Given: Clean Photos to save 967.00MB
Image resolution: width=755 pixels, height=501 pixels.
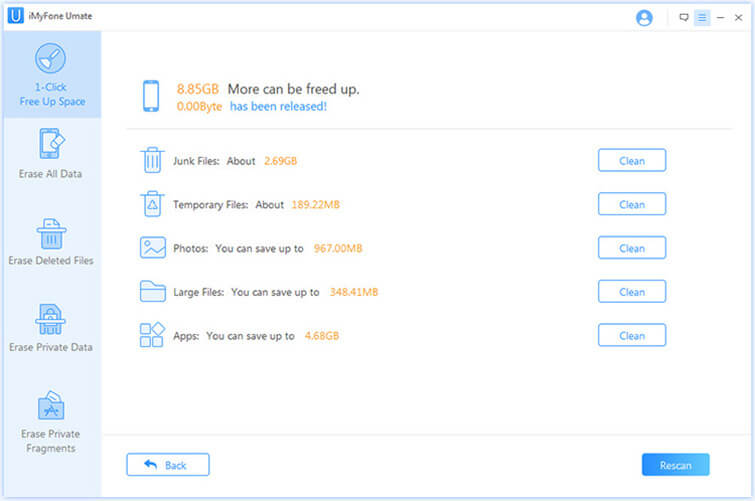Looking at the screenshot, I should [x=631, y=248].
